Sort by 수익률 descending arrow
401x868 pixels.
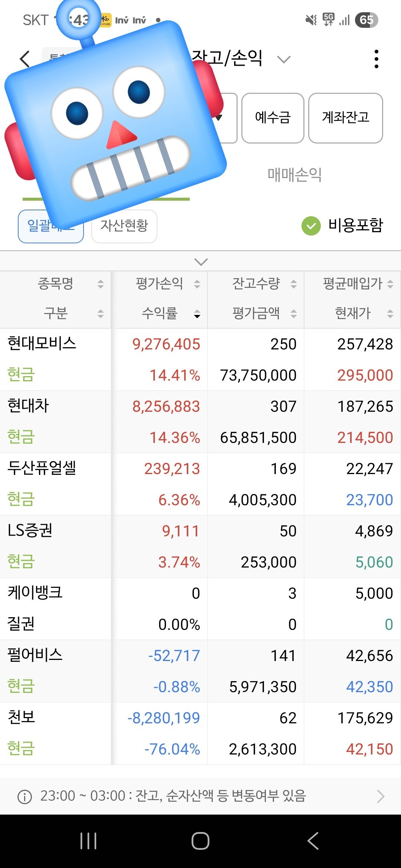tap(197, 314)
